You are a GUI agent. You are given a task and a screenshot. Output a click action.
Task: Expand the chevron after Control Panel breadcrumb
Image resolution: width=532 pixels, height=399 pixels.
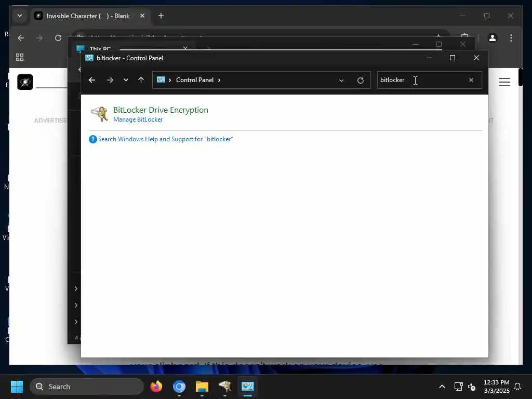click(219, 80)
